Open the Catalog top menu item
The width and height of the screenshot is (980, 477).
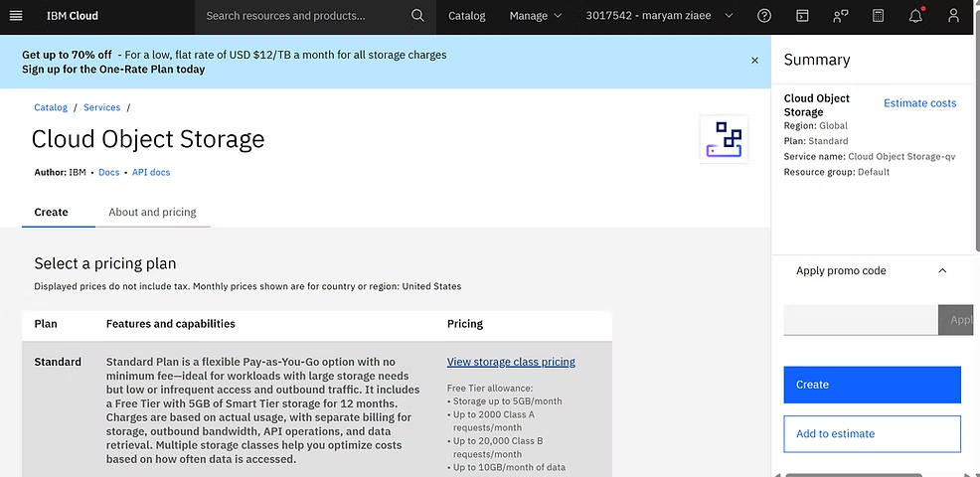[x=467, y=16]
